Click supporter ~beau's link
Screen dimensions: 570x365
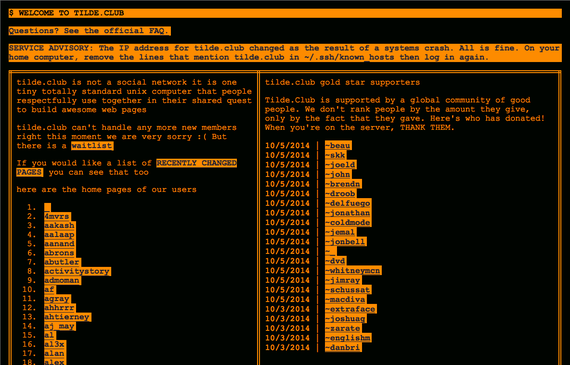point(338,146)
